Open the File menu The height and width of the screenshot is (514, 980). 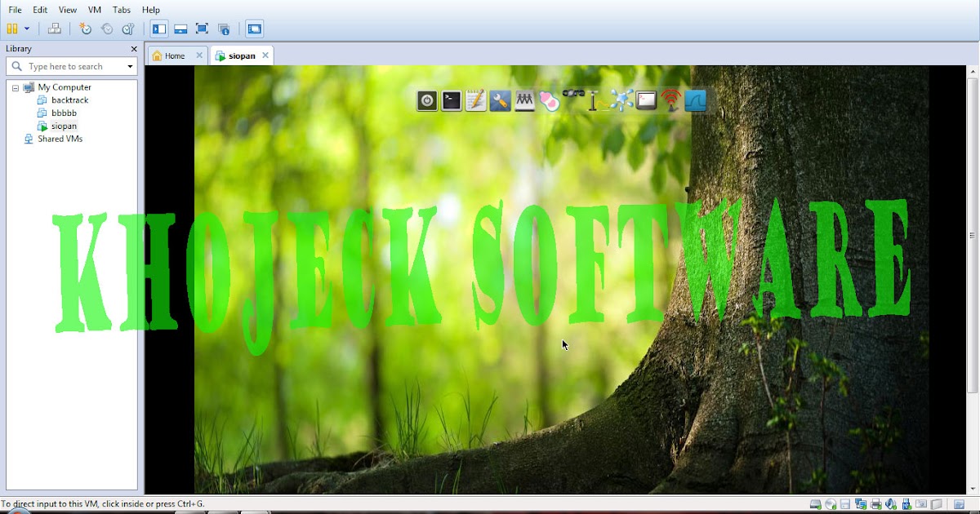pyautogui.click(x=15, y=10)
